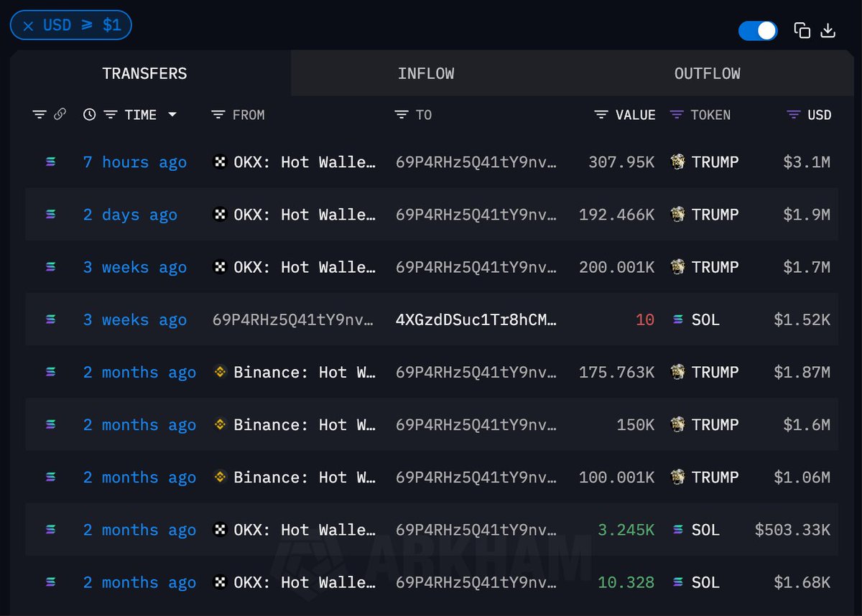Viewport: 862px width, 616px height.
Task: Switch to the INFLOW tab
Action: coord(426,73)
